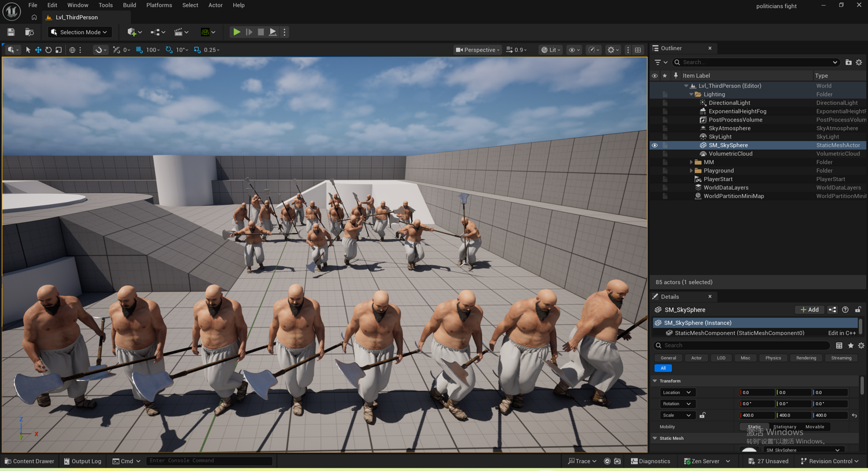The height and width of the screenshot is (471, 868).
Task: Collapse the Transform section in Details
Action: pos(655,381)
